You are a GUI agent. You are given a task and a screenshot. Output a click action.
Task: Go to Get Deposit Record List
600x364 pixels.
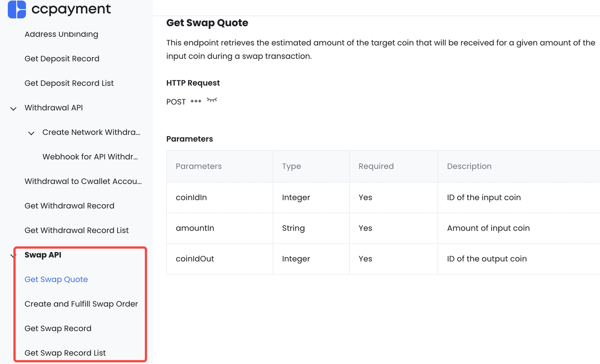(69, 83)
